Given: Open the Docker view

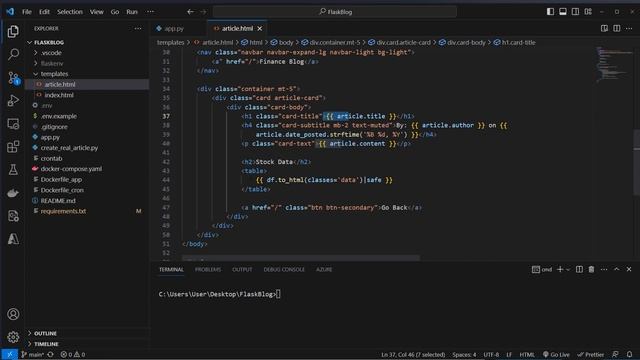Looking at the screenshot, I should coord(13,193).
